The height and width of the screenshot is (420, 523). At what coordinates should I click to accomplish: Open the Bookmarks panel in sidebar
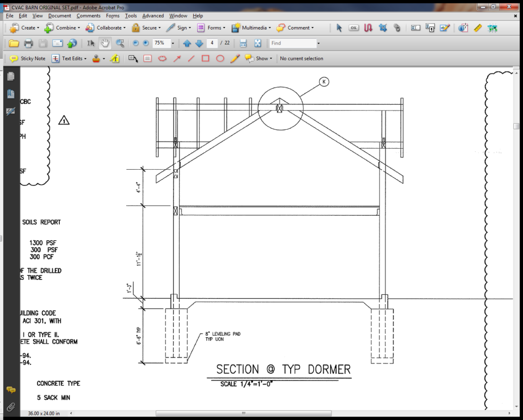(11, 94)
